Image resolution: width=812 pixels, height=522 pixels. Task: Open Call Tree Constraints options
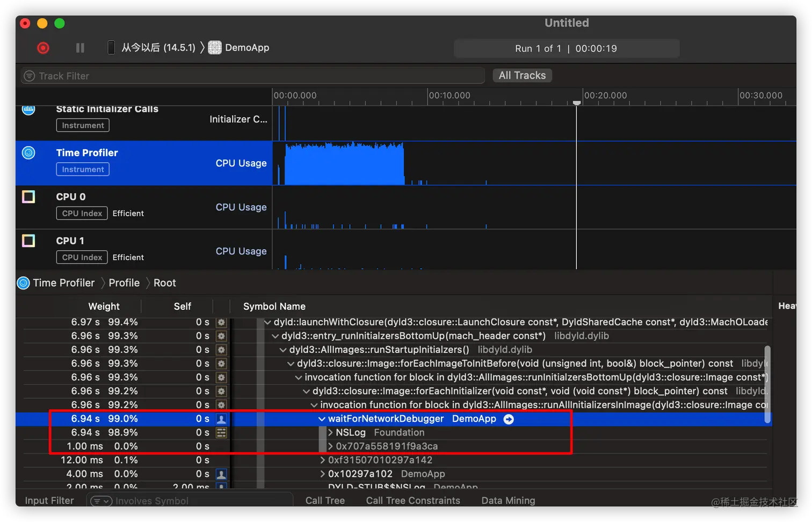tap(413, 501)
